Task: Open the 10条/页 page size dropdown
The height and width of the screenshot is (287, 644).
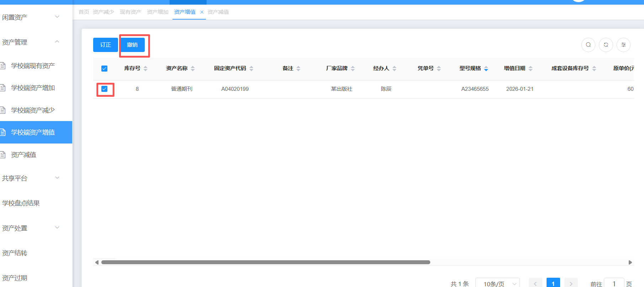Action: pos(497,283)
